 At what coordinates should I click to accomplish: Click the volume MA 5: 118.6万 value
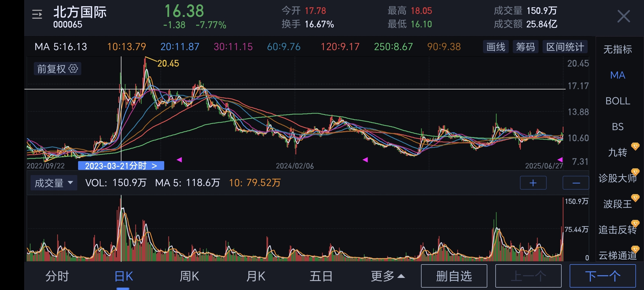coord(188,183)
